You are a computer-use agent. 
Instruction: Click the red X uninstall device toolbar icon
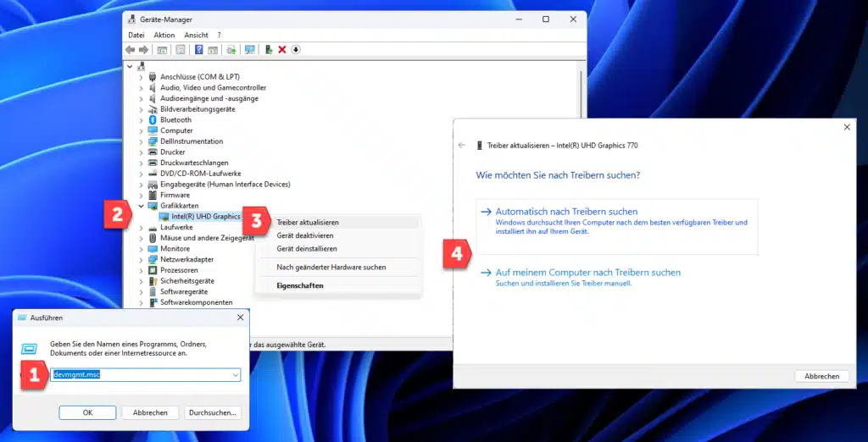(281, 50)
